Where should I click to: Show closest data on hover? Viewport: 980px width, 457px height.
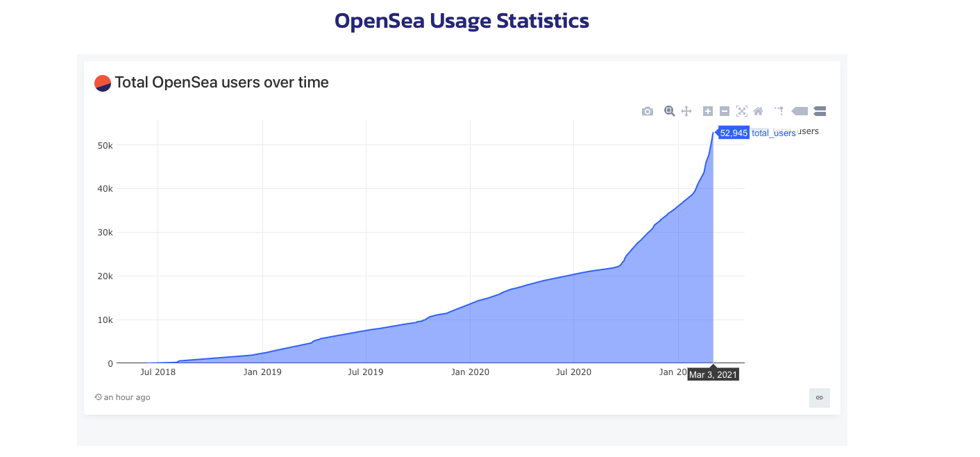click(800, 111)
